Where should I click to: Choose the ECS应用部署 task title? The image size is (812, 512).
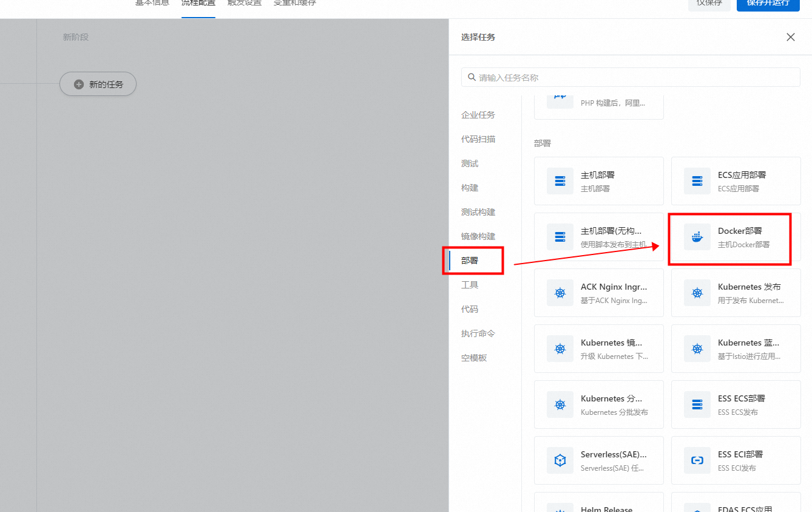[x=742, y=175]
